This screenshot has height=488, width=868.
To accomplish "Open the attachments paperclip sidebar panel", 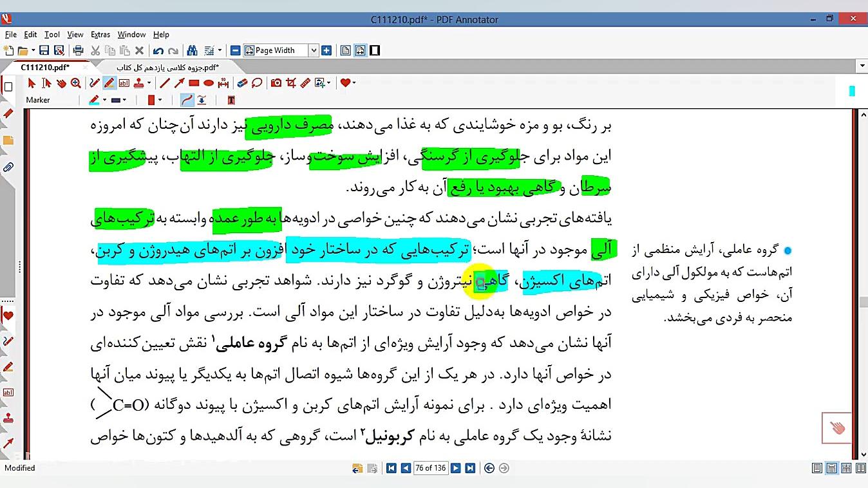I will pos(8,167).
